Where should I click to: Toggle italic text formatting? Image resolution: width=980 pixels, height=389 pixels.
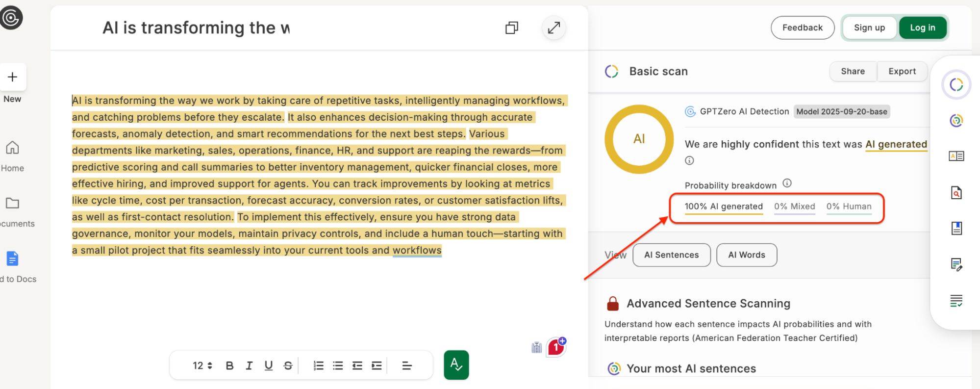coord(249,365)
